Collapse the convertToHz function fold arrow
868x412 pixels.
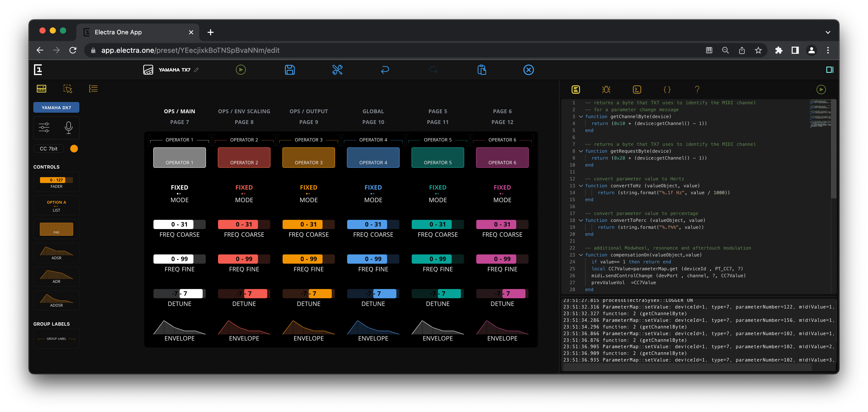581,186
